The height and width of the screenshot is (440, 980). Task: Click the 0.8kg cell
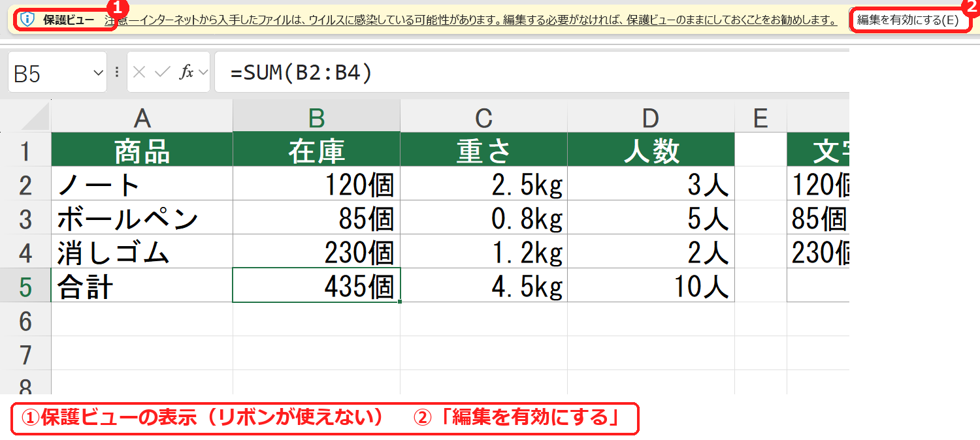[483, 217]
